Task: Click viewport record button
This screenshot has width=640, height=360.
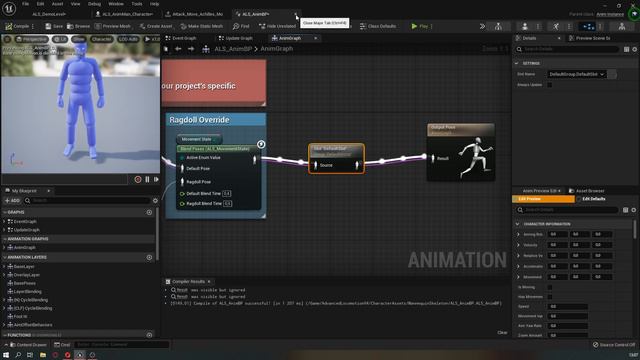Action: 138,180
